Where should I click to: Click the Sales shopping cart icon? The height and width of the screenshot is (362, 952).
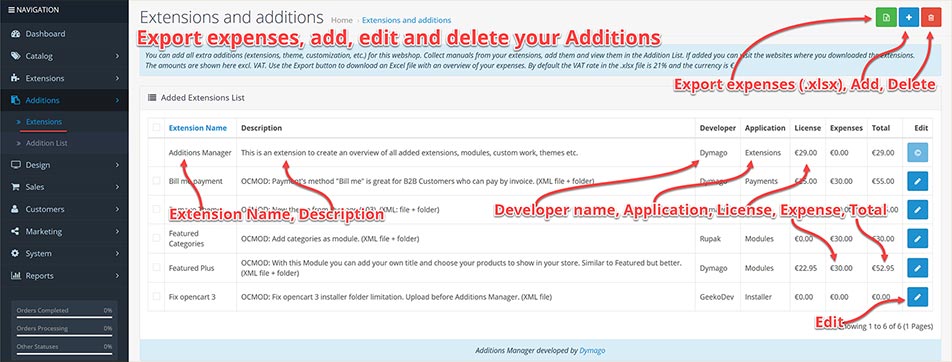(x=16, y=187)
